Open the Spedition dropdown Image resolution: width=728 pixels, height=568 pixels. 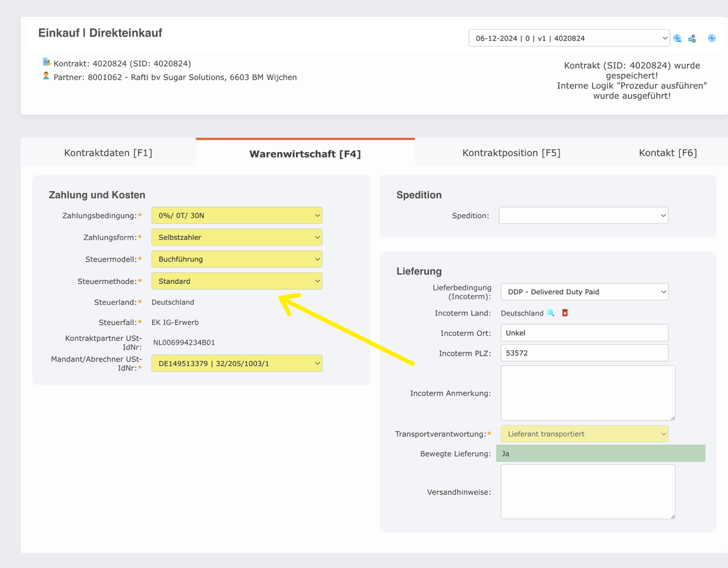[583, 215]
